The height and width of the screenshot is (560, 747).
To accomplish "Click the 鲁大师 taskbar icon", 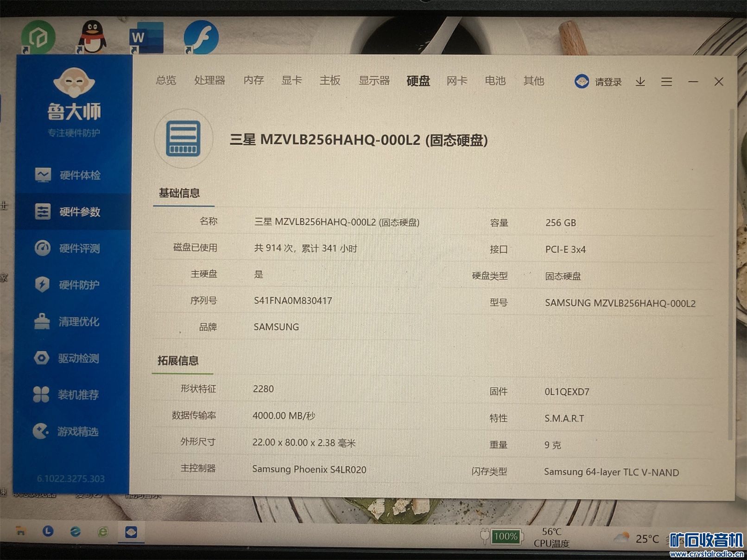I will 131,532.
